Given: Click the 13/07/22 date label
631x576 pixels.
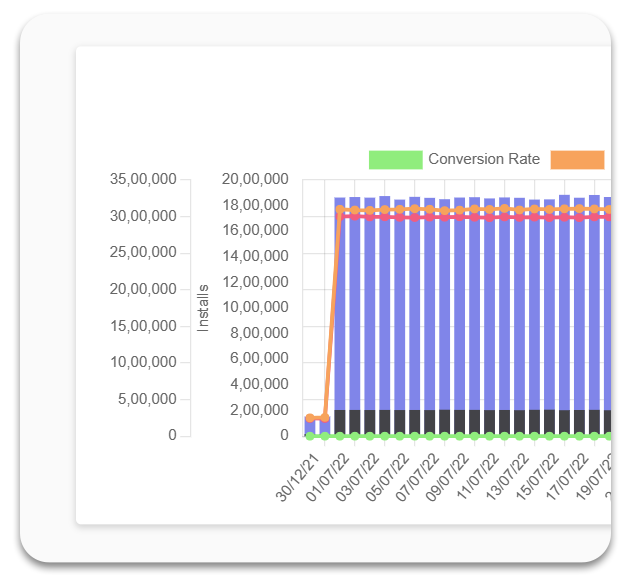Looking at the screenshot, I should pyautogui.click(x=507, y=478).
